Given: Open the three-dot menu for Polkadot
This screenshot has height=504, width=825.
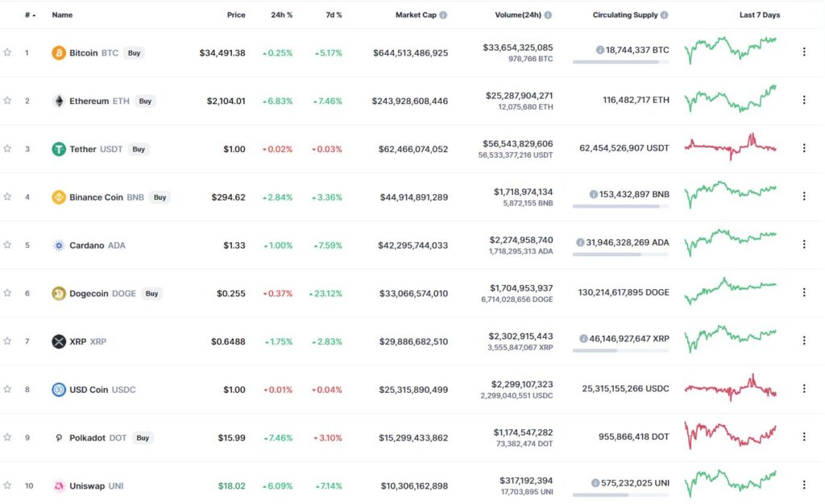Looking at the screenshot, I should click(804, 436).
